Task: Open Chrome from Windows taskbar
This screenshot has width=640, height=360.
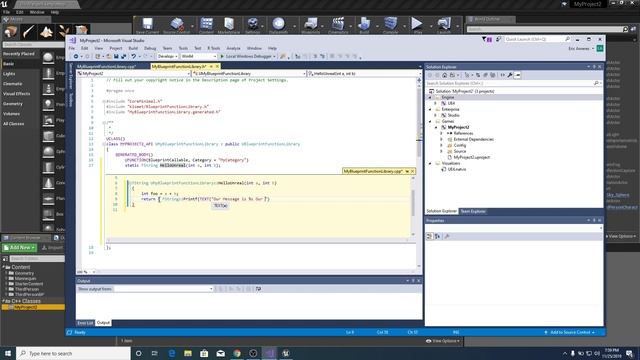Action: 237,353
